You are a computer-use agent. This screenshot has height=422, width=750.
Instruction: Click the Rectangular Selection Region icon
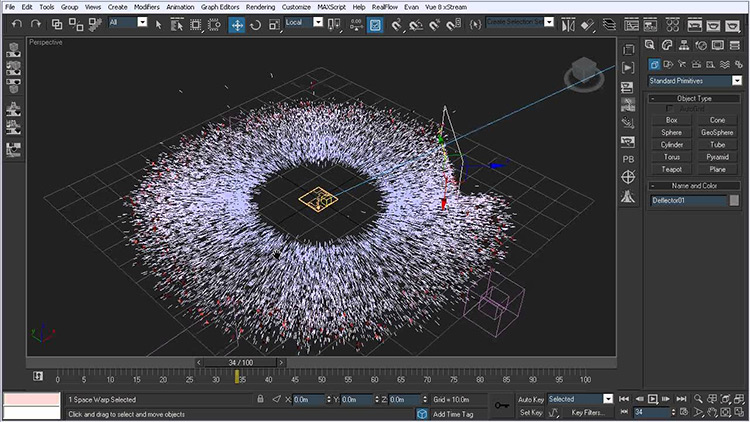pos(196,24)
